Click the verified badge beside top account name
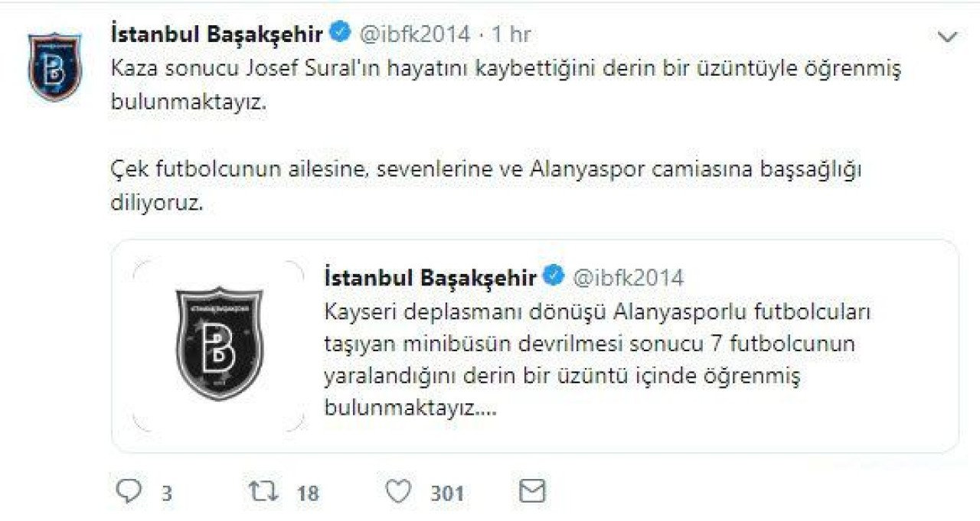 [x=341, y=33]
